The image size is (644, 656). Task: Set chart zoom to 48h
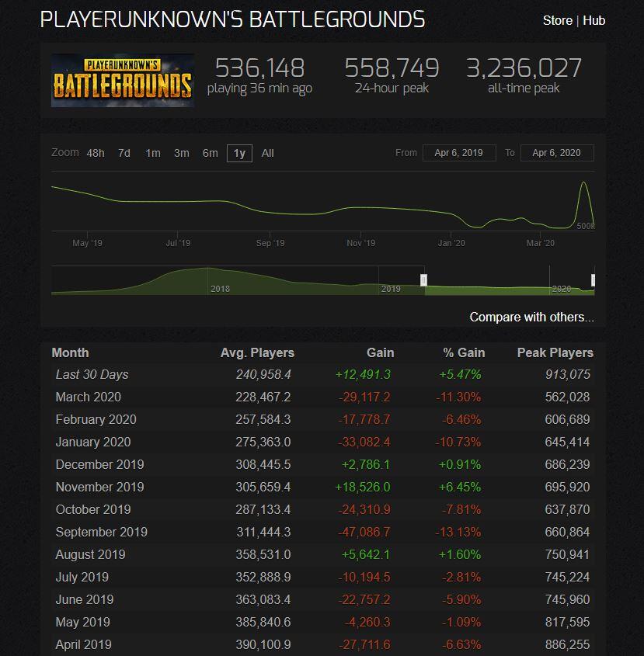[96, 153]
